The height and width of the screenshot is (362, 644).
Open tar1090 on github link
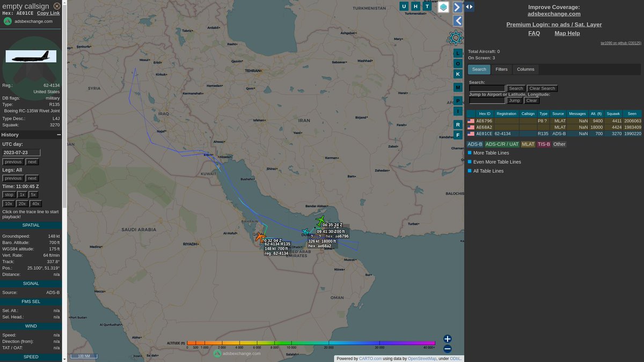click(x=621, y=43)
